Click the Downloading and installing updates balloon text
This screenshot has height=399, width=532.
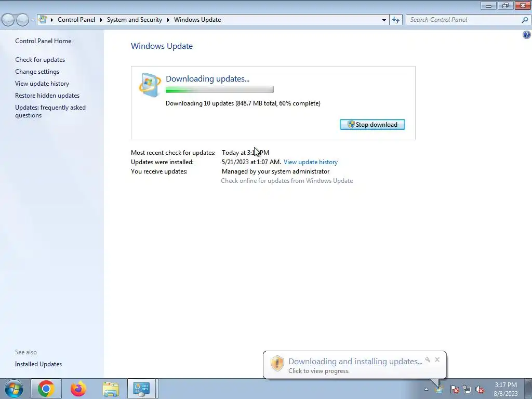[355, 362]
